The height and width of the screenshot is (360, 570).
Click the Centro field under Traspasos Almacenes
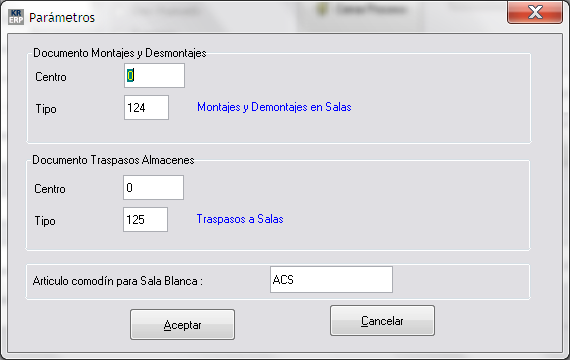pos(153,188)
